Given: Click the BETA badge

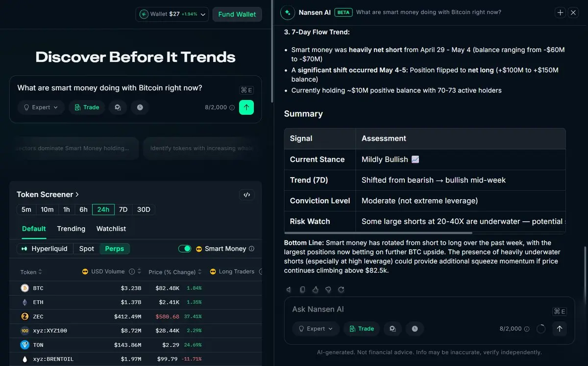Looking at the screenshot, I should point(343,13).
